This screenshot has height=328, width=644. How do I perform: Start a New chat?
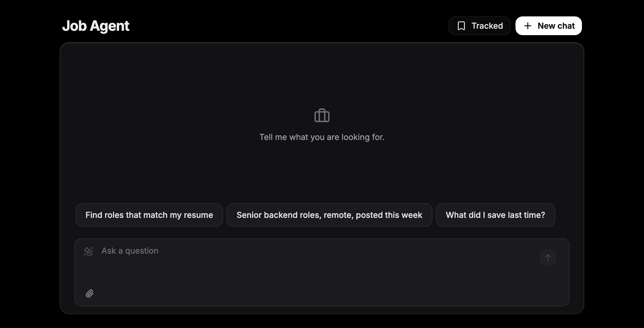(549, 26)
